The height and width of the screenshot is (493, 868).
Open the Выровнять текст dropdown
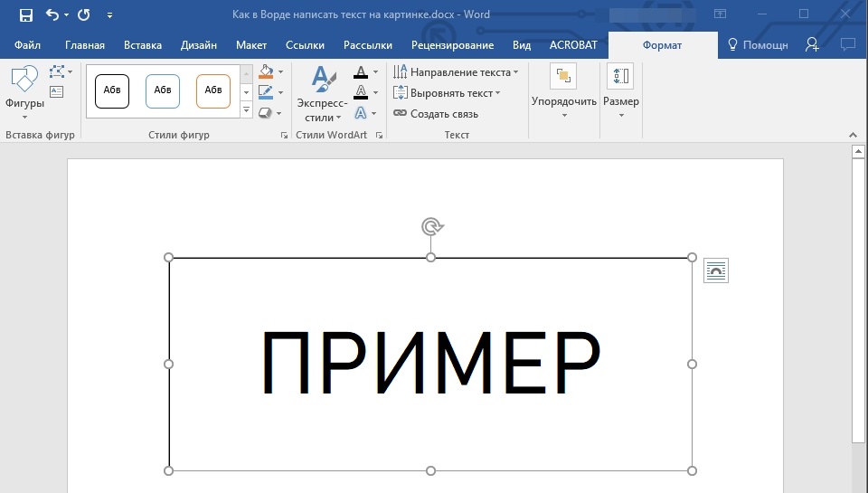coord(447,93)
